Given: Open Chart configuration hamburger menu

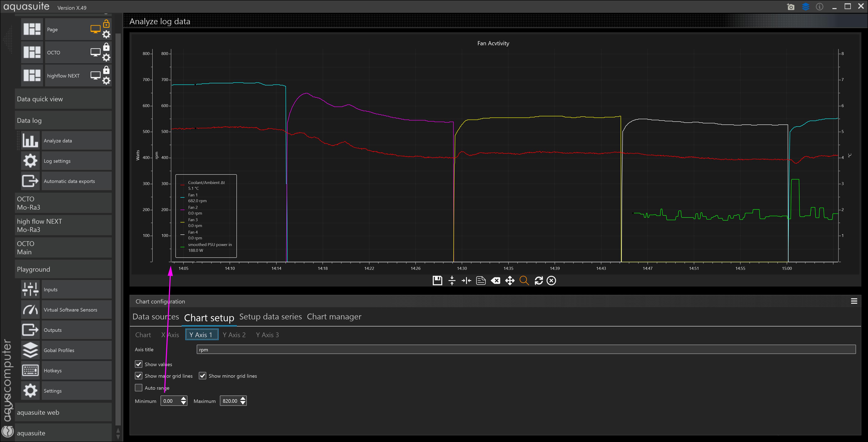Looking at the screenshot, I should [854, 301].
